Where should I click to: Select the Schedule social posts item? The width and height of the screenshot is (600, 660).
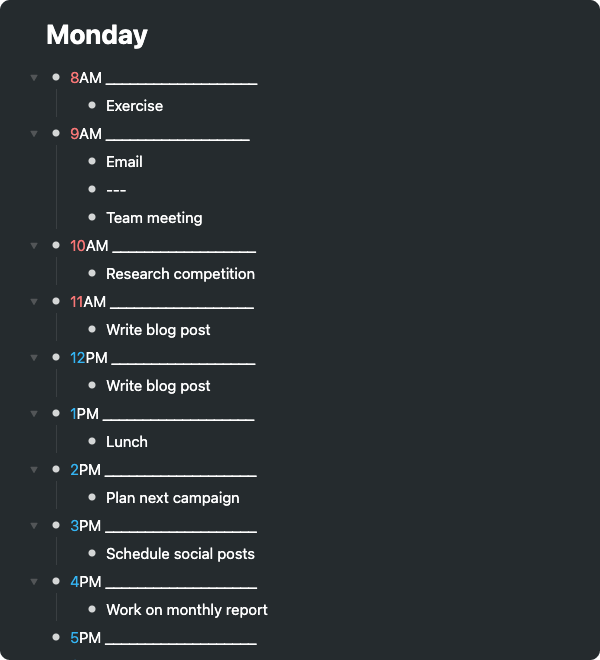pos(180,554)
